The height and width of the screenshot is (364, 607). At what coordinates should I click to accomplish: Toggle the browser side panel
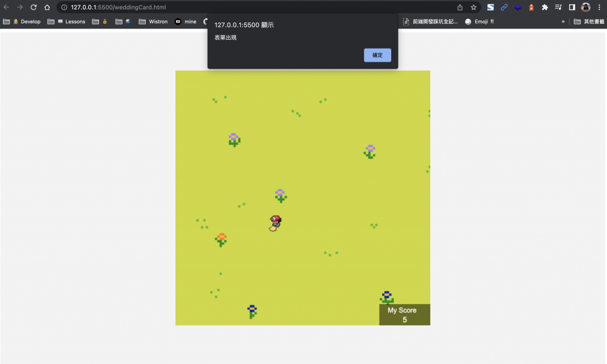pyautogui.click(x=572, y=7)
